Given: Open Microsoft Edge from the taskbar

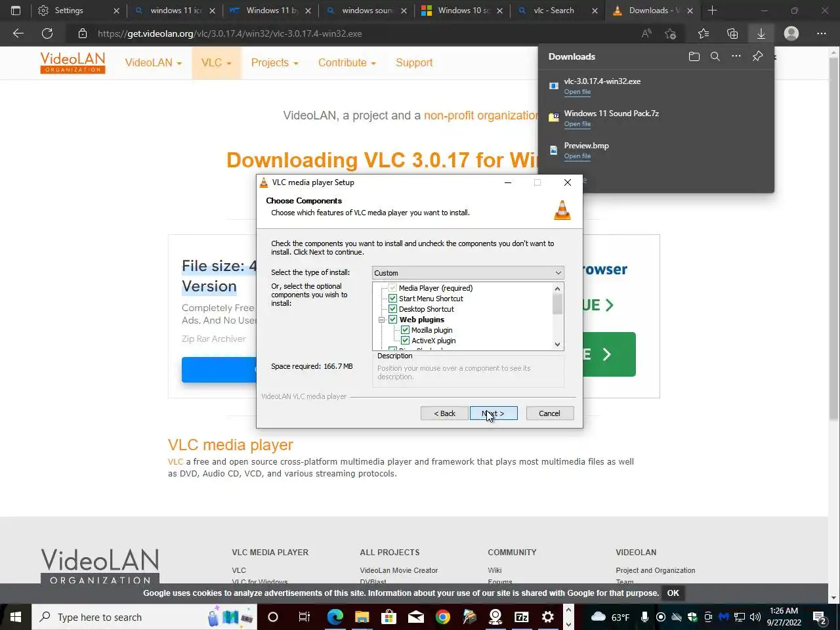Looking at the screenshot, I should 335,617.
